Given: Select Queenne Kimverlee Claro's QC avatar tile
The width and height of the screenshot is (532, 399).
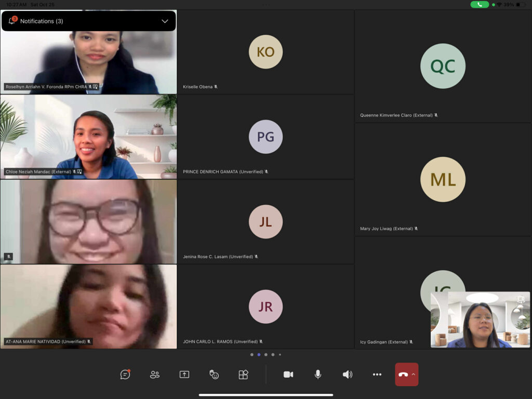Looking at the screenshot, I should 443,66.
